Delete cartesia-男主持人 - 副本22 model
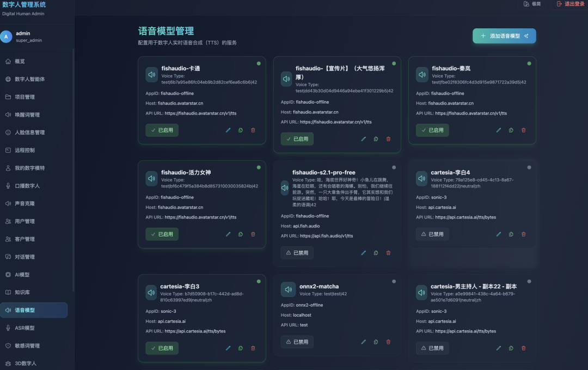The width and height of the screenshot is (588, 370). coord(524,348)
